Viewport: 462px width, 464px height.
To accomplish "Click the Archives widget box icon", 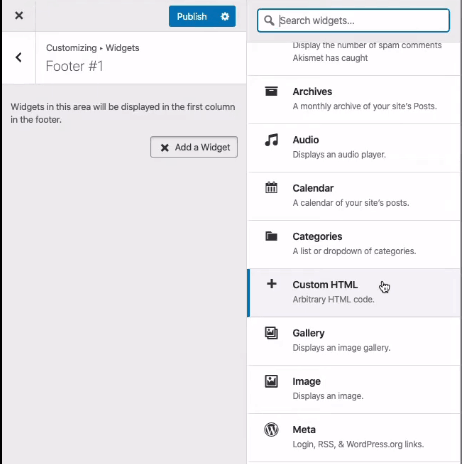I will pyautogui.click(x=271, y=91).
